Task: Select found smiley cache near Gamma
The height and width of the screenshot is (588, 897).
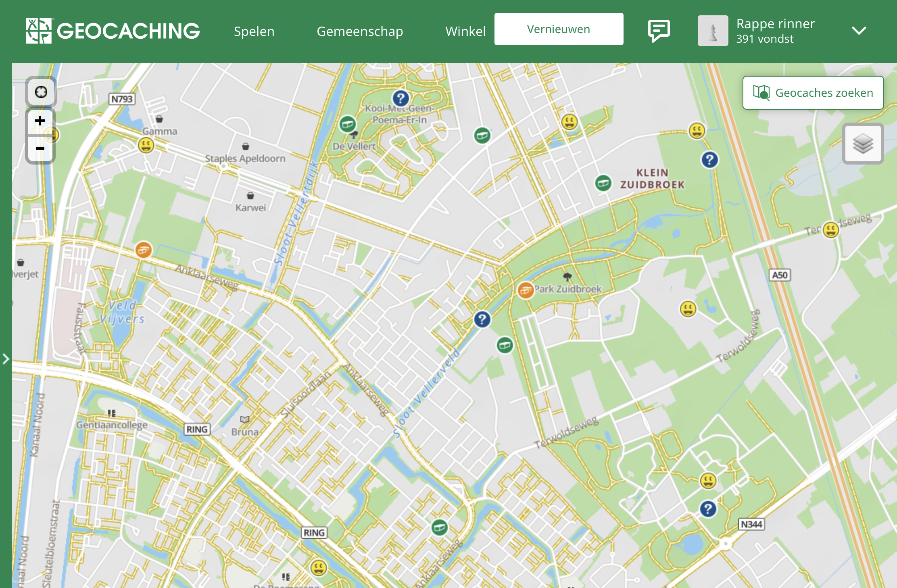Action: click(146, 145)
